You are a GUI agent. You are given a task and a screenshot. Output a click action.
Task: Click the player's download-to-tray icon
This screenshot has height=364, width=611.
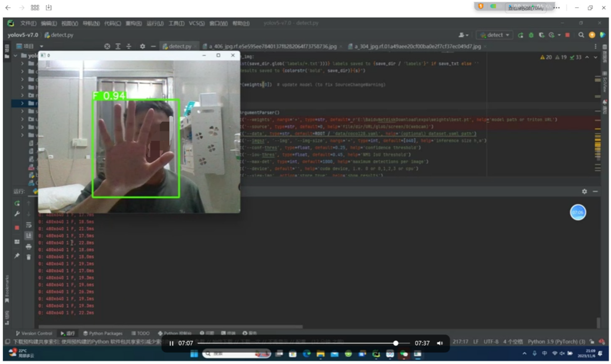(49, 8)
